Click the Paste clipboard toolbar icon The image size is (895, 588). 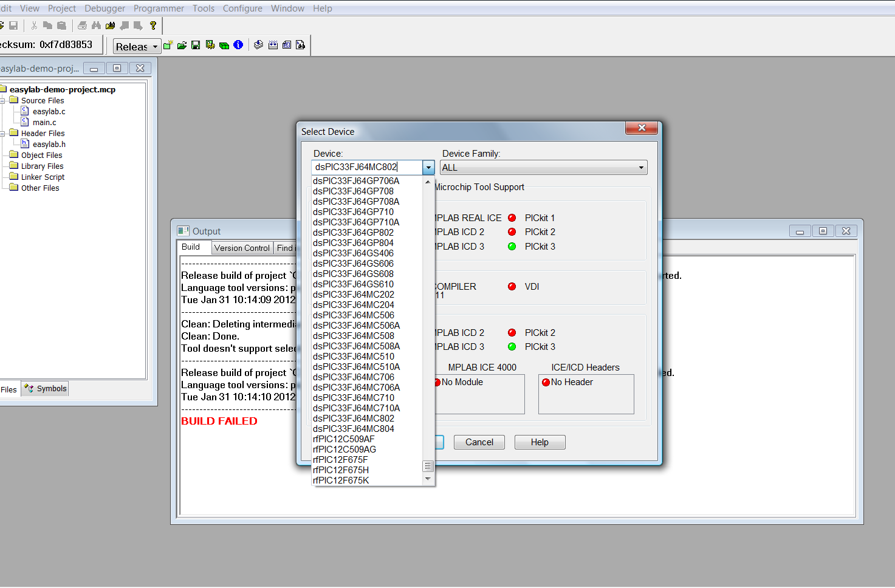pos(61,26)
